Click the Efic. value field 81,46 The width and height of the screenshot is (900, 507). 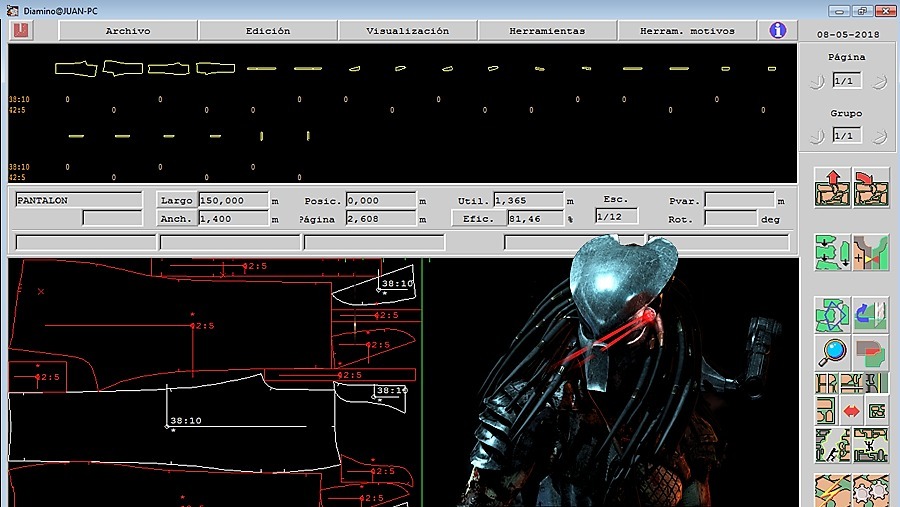pyautogui.click(x=536, y=219)
